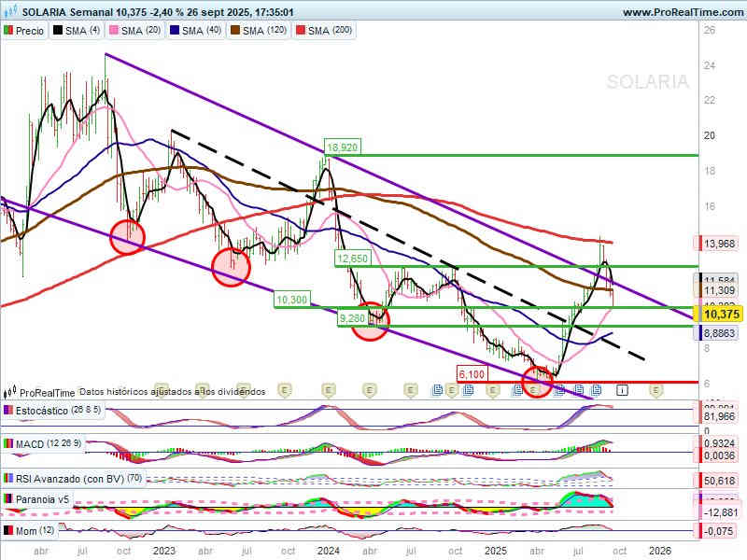Open the MACD (12 26 9) panel label

(x=43, y=444)
